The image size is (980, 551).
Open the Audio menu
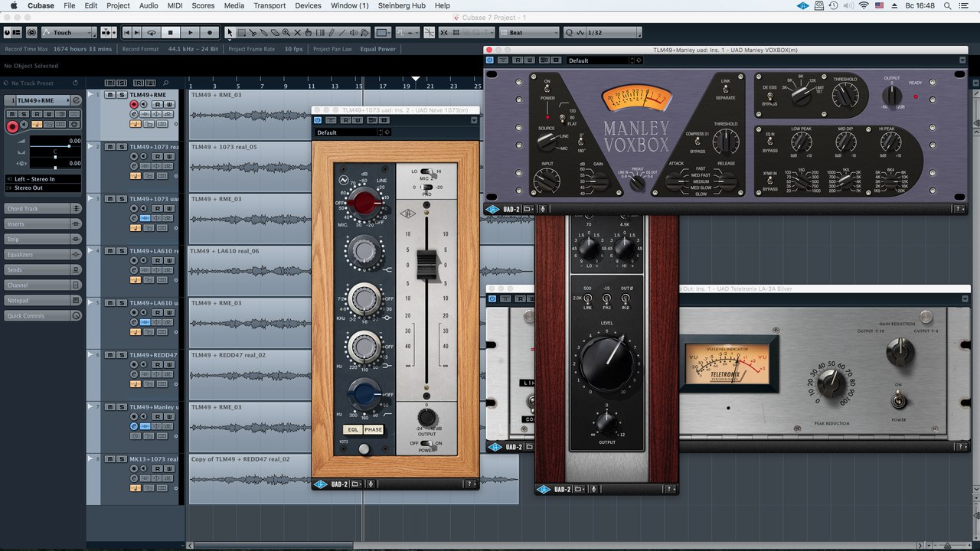(x=149, y=5)
